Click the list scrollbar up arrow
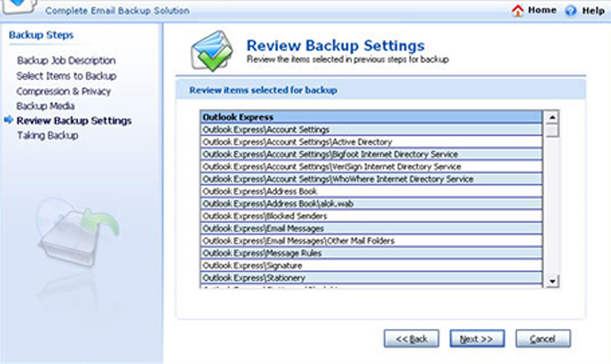 point(552,117)
